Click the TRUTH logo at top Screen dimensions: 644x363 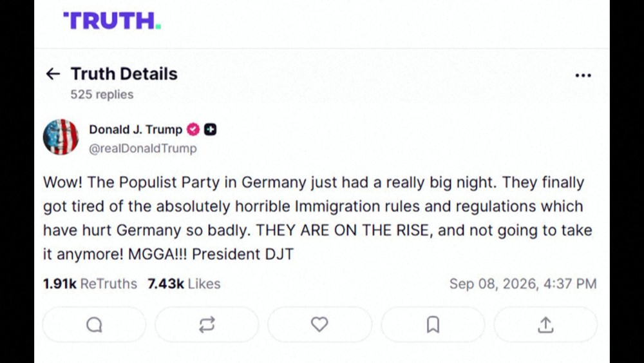[111, 21]
